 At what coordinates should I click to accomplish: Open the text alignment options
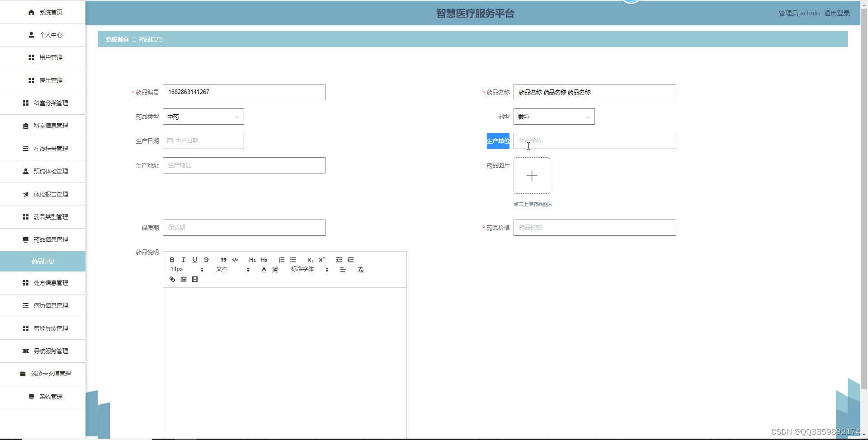(343, 270)
